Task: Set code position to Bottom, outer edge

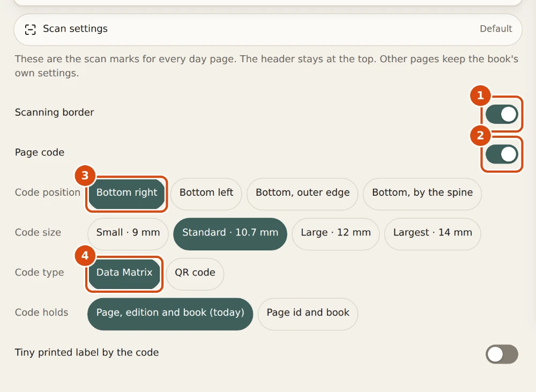Action: [x=302, y=194]
